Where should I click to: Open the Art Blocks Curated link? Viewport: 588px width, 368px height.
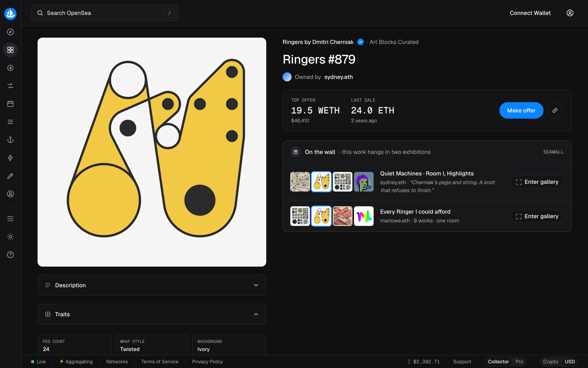tap(394, 42)
